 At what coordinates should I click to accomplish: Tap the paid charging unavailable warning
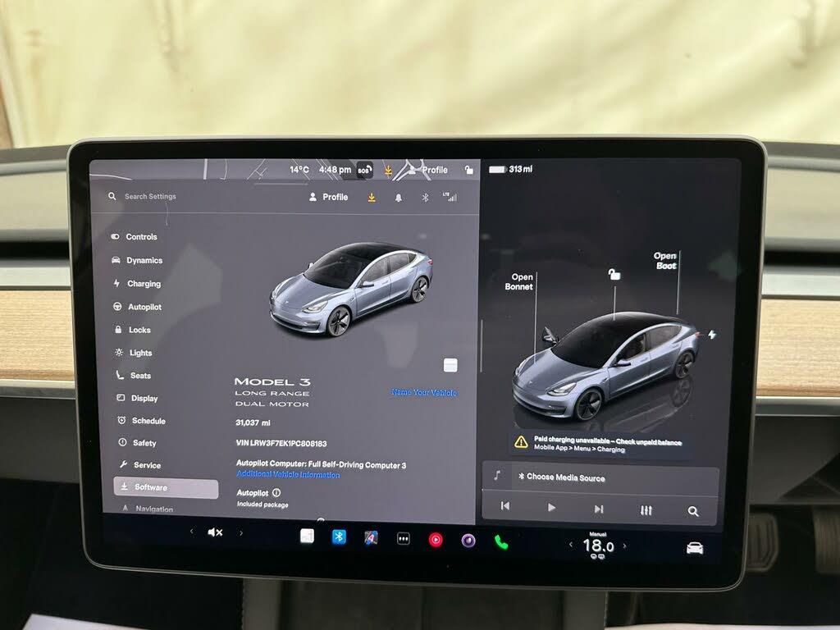click(598, 444)
